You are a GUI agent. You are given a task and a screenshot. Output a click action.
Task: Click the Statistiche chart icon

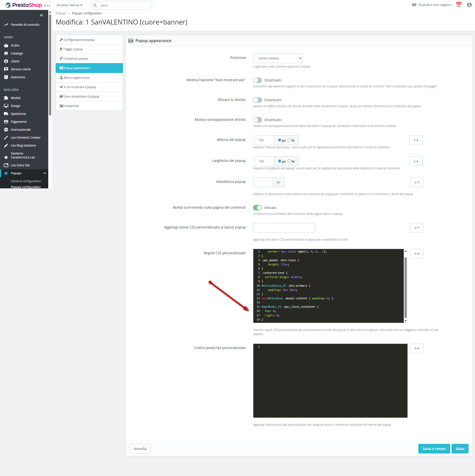point(6,77)
